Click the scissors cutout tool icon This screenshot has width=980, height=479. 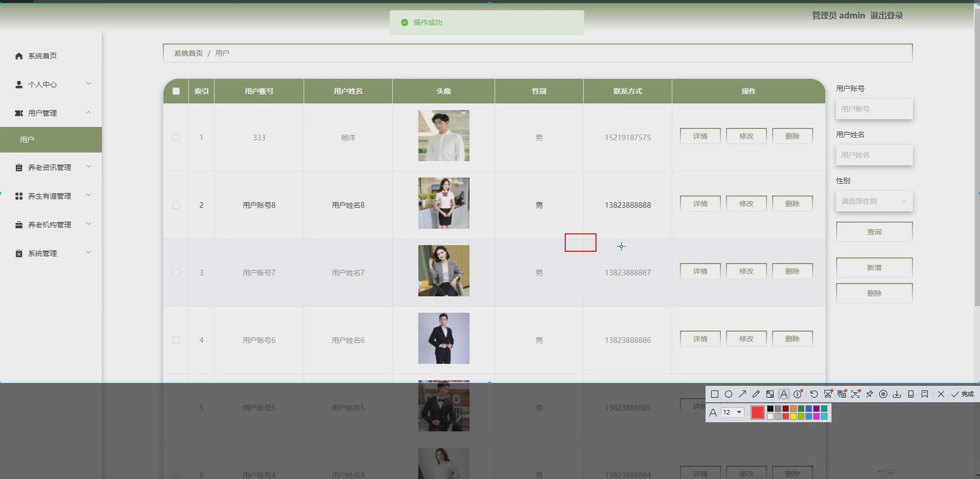(828, 394)
